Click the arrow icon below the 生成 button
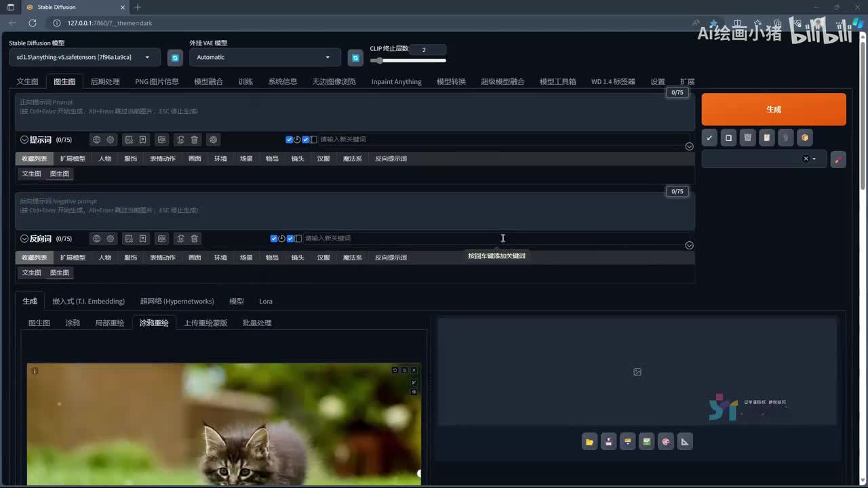Viewport: 868px width, 488px height. tap(709, 138)
